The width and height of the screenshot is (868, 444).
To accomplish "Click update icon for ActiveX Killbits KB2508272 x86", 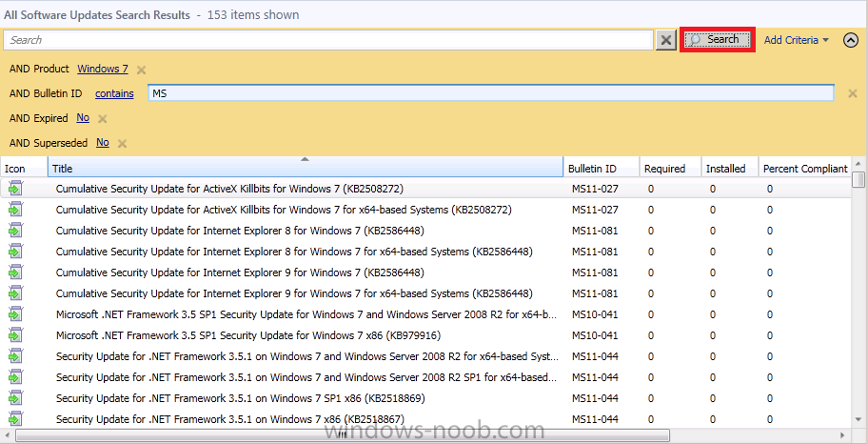I will pyautogui.click(x=15, y=189).
